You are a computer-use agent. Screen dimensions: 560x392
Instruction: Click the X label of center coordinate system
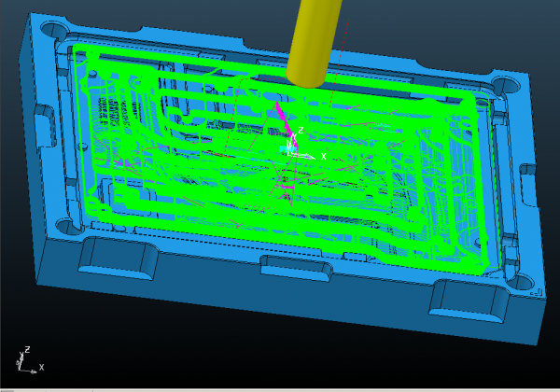click(324, 157)
